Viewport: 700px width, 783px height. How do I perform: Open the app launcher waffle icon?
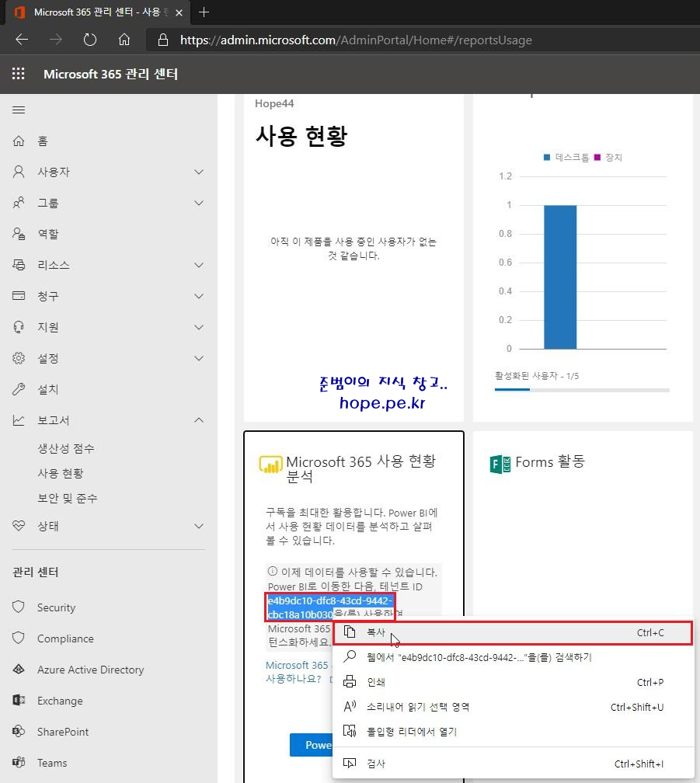[19, 74]
